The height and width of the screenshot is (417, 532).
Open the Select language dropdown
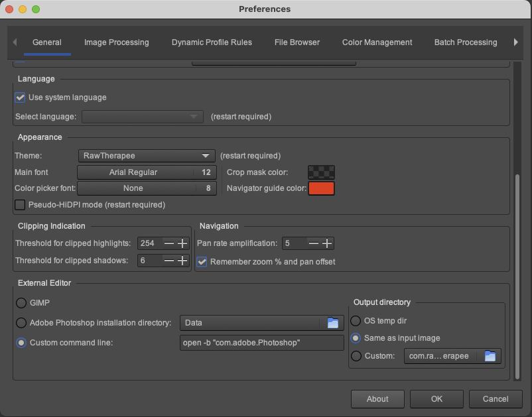click(142, 117)
